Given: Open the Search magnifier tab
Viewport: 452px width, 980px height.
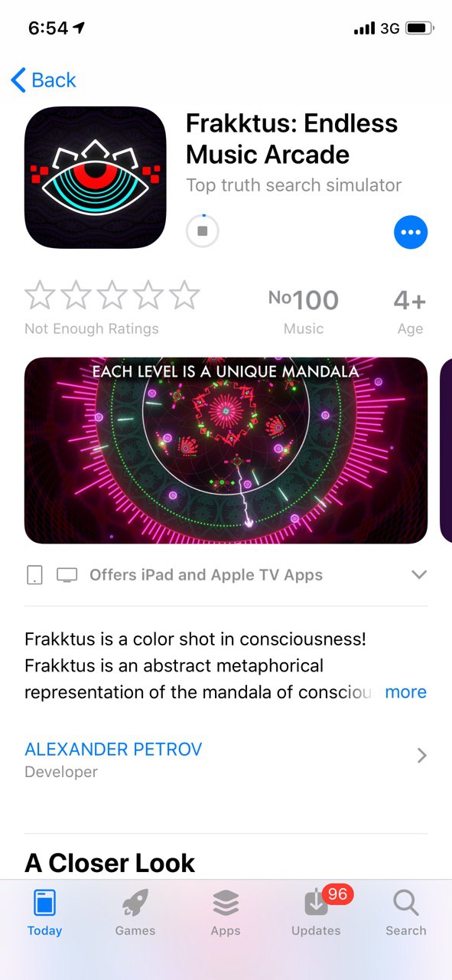Looking at the screenshot, I should [406, 913].
